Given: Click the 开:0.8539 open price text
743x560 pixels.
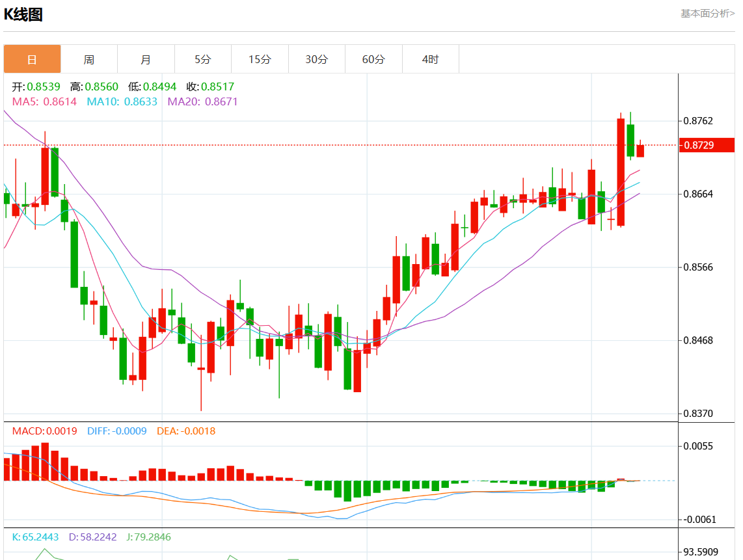Looking at the screenshot, I should coord(36,87).
